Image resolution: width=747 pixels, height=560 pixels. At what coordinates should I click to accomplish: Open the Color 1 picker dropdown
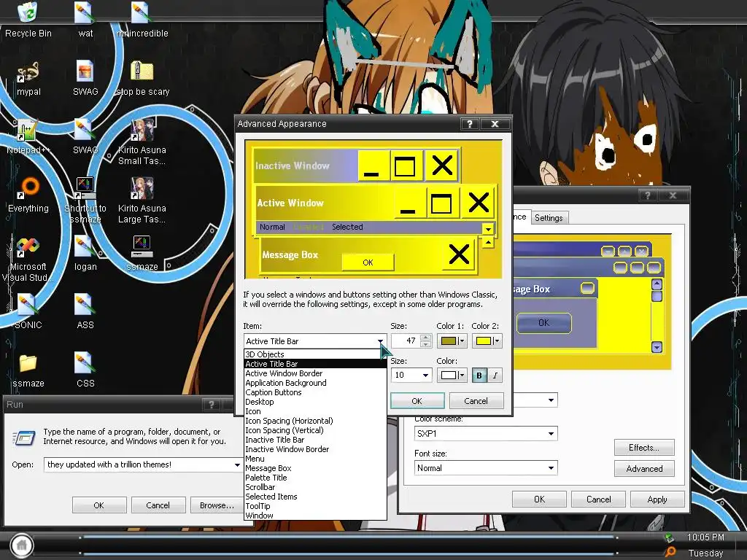(x=452, y=341)
